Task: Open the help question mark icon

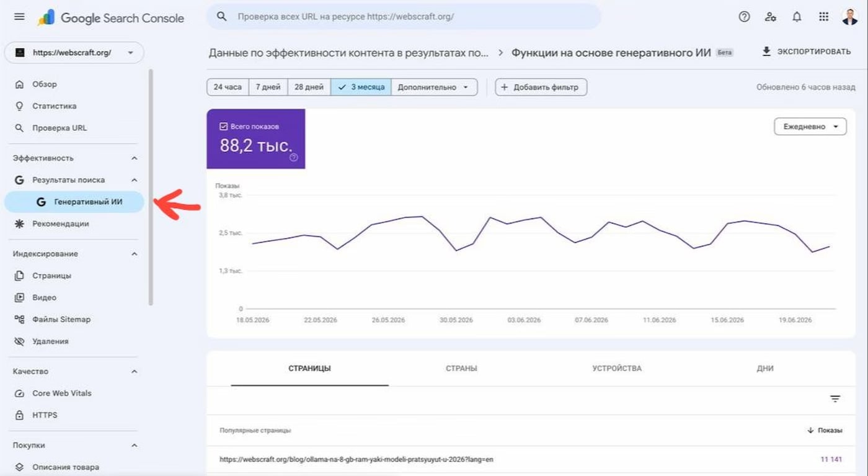Action: (x=745, y=17)
